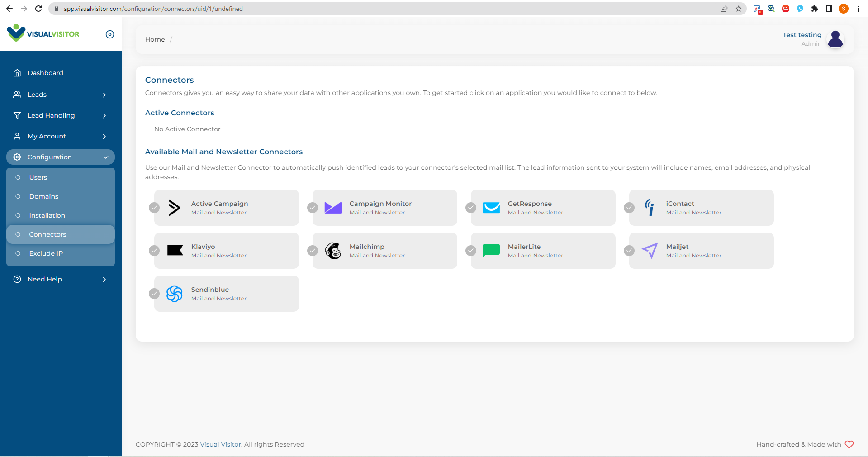Open the browser extensions puzzle icon
Viewport: 868px width, 457px height.
[815, 9]
